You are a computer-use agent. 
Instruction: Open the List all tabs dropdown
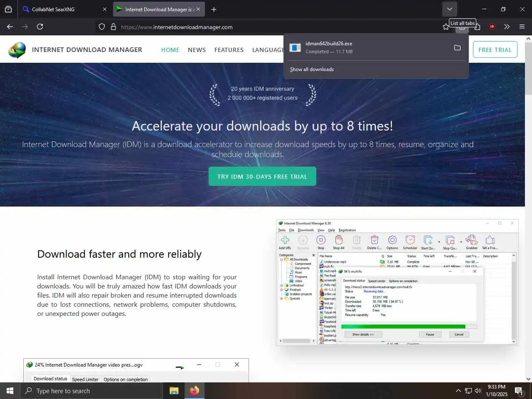[449, 9]
